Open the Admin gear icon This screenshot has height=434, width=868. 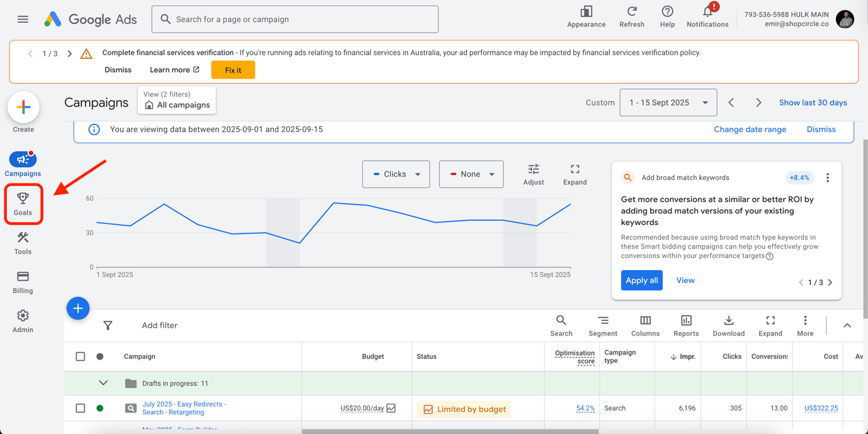[23, 321]
